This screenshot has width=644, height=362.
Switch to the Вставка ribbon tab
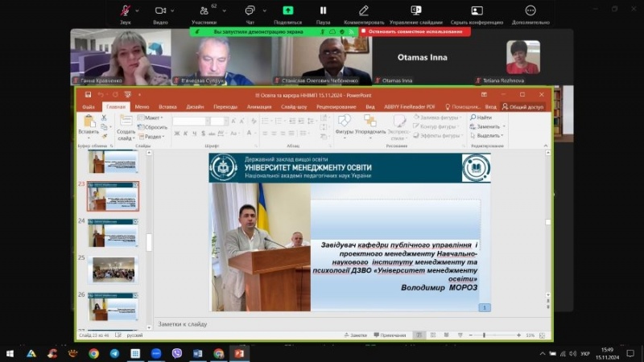click(167, 106)
